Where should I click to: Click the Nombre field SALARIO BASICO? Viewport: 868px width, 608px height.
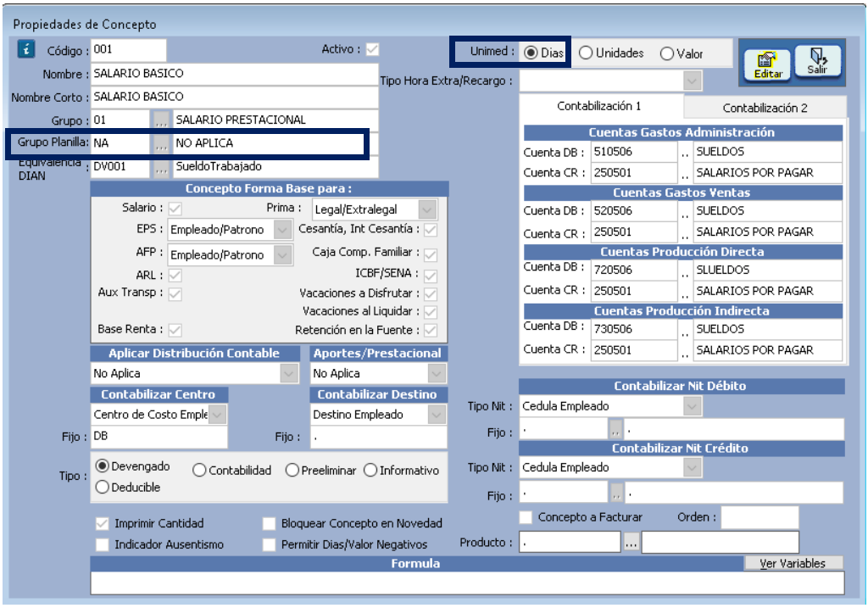pos(234,74)
